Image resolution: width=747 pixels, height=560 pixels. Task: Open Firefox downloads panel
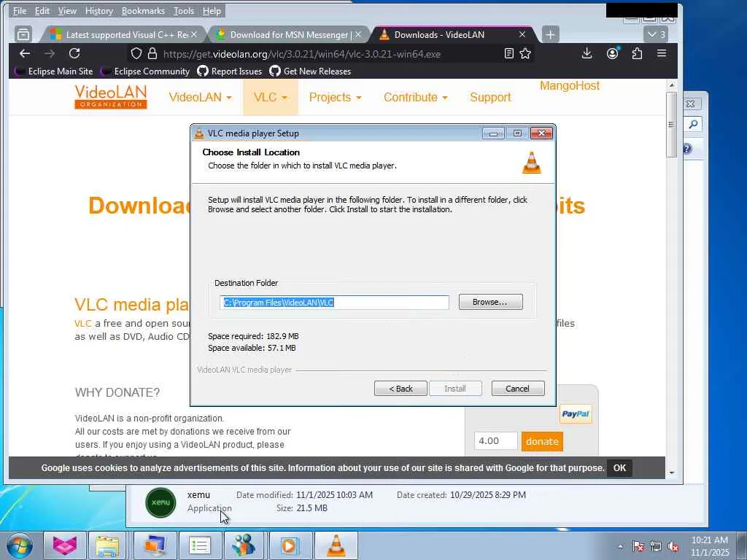587,53
